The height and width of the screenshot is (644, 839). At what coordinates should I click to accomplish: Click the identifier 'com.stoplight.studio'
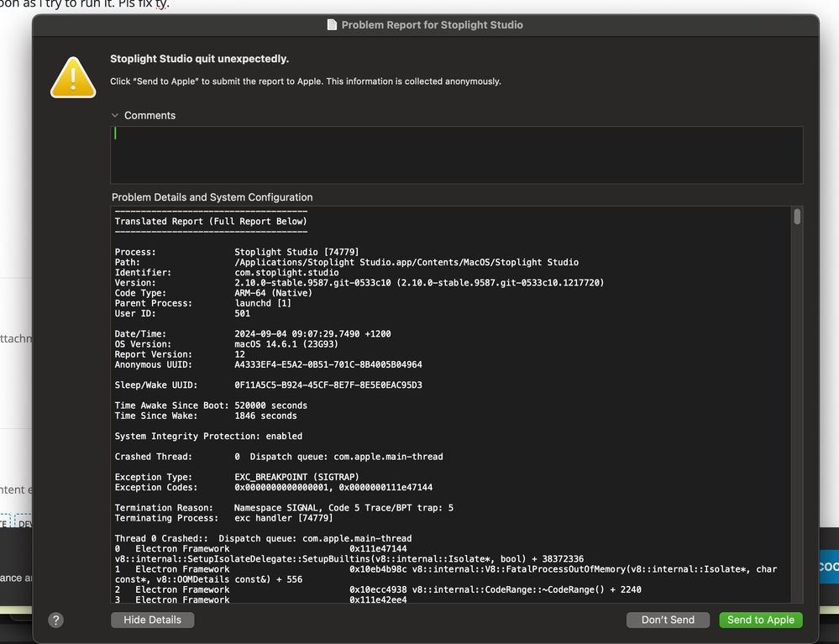(286, 272)
